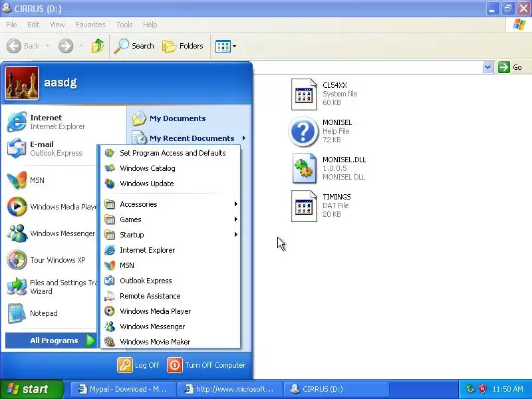Screen dimensions: 532x399
Task: Open Windows Messenger in left start list
Action: pyautogui.click(x=51, y=233)
